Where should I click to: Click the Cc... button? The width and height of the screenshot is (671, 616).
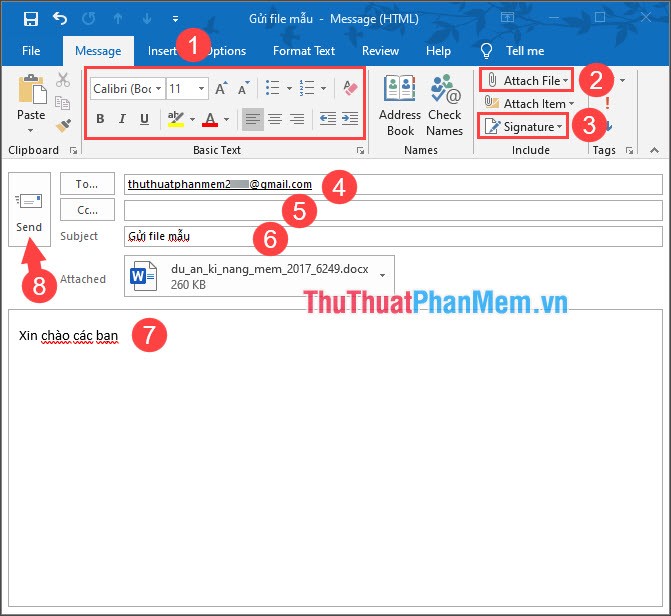(x=87, y=210)
